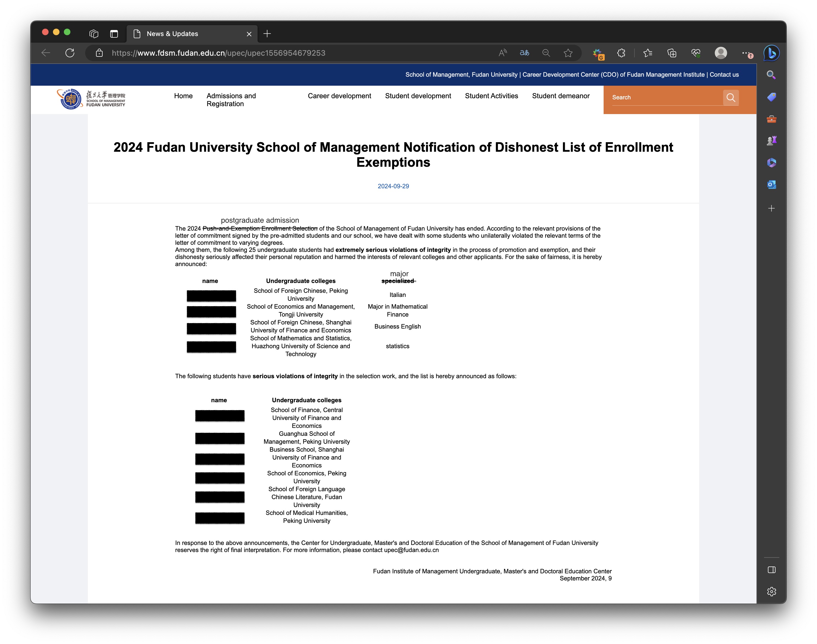Open the Collections icon

click(x=672, y=53)
